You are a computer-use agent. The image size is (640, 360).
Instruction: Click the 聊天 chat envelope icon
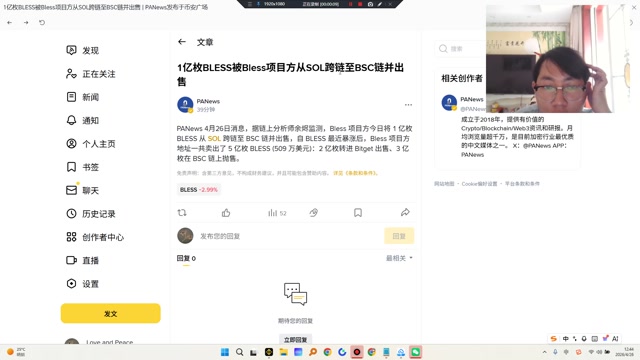(x=71, y=190)
